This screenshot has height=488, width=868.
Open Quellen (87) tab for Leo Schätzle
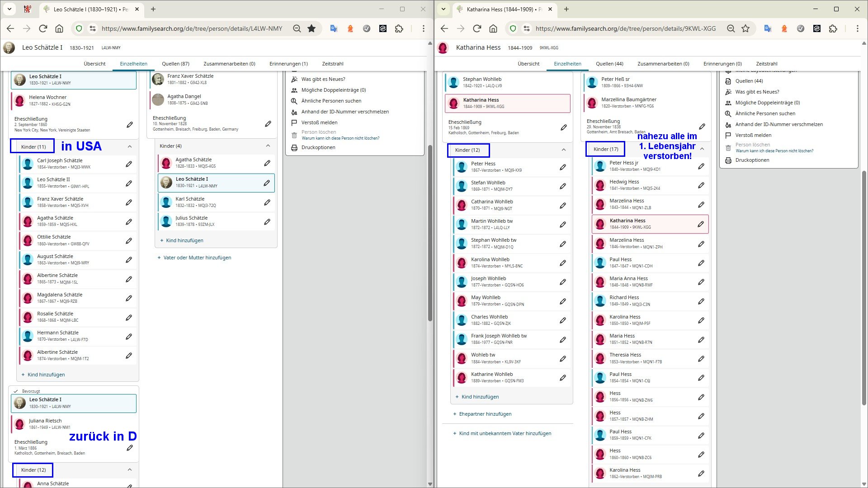pyautogui.click(x=175, y=64)
